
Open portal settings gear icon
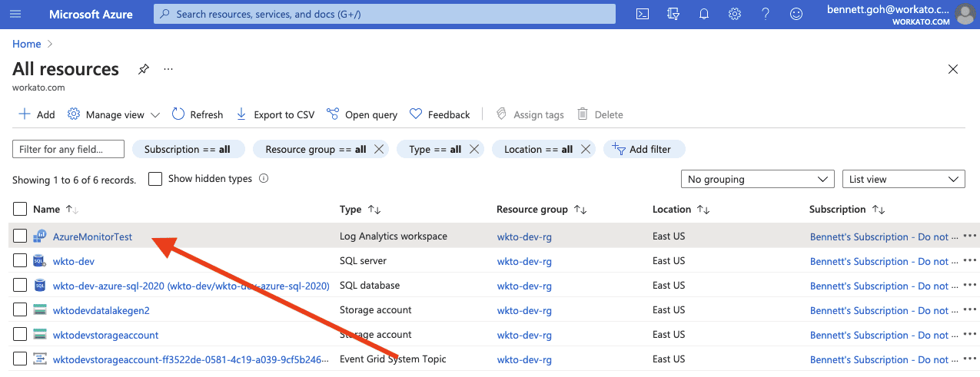pyautogui.click(x=735, y=14)
